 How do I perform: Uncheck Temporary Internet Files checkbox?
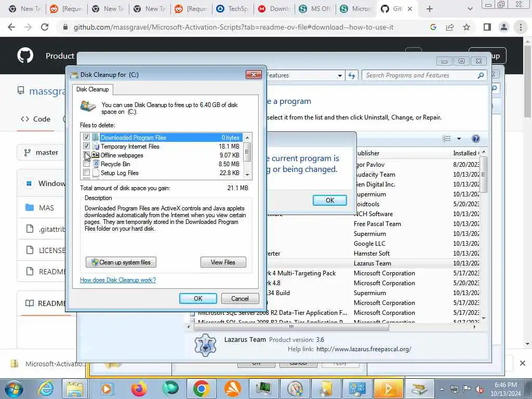(x=87, y=146)
